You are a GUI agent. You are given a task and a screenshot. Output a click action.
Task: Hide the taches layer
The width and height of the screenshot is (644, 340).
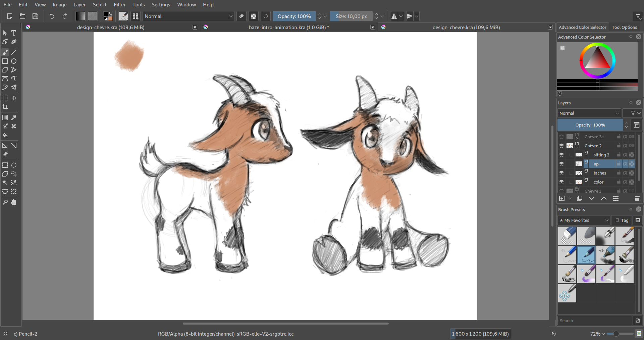tap(561, 173)
